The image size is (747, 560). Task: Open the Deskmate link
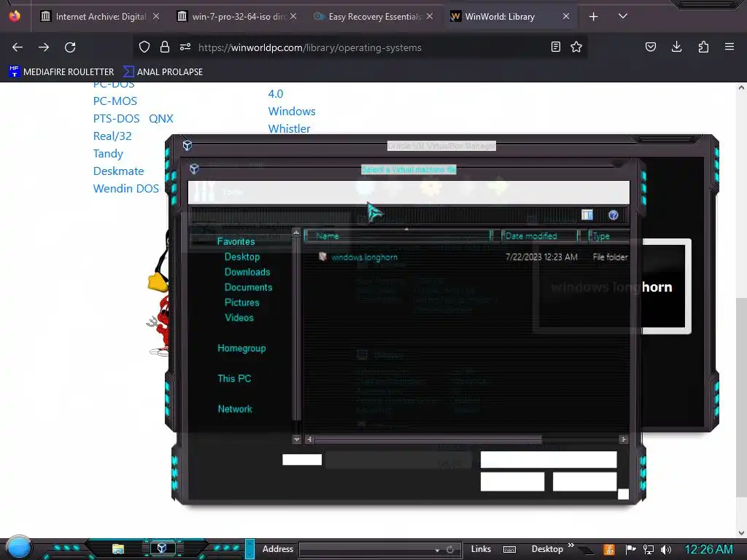118,171
